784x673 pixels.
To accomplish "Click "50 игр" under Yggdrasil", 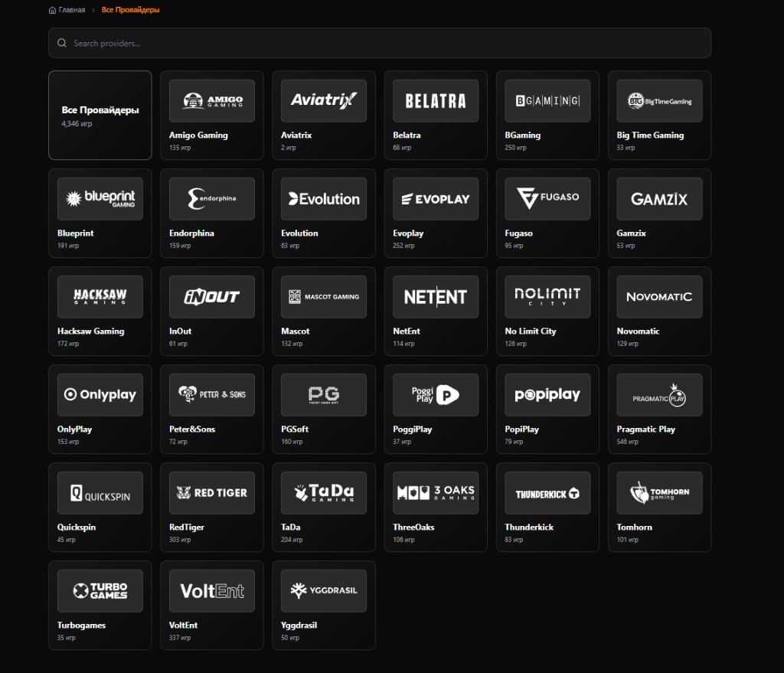I will tap(290, 638).
